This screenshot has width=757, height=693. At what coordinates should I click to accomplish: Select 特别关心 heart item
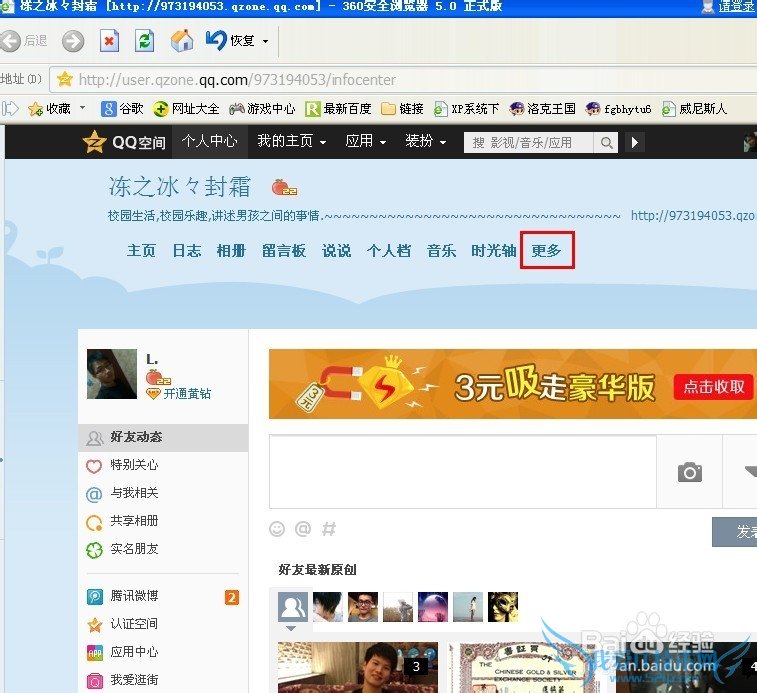point(163,465)
